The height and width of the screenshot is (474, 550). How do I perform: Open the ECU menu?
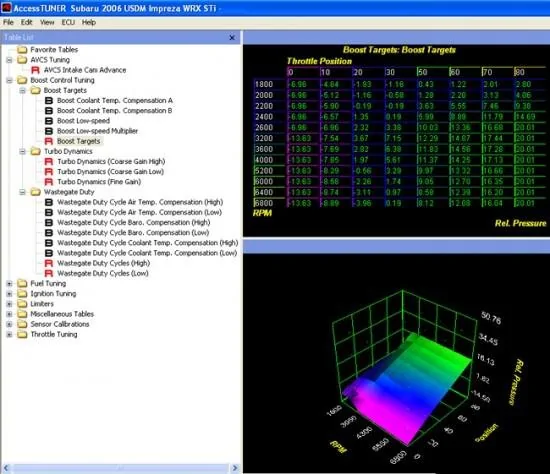tap(68, 22)
